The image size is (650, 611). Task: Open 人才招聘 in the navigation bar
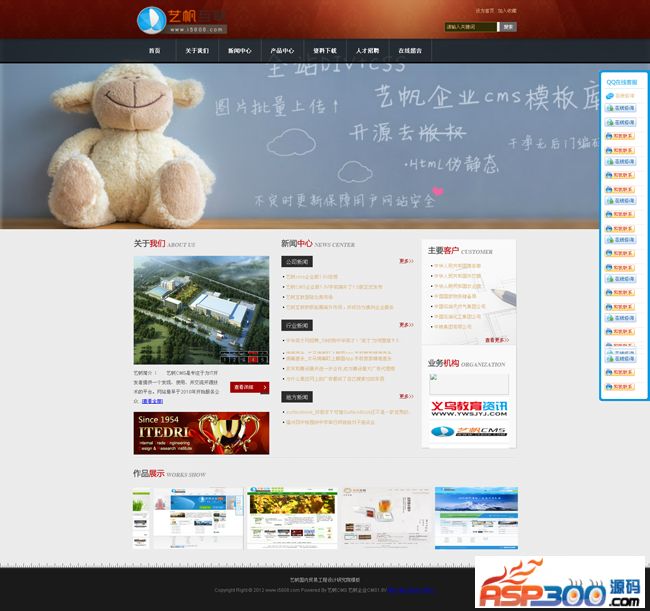368,51
